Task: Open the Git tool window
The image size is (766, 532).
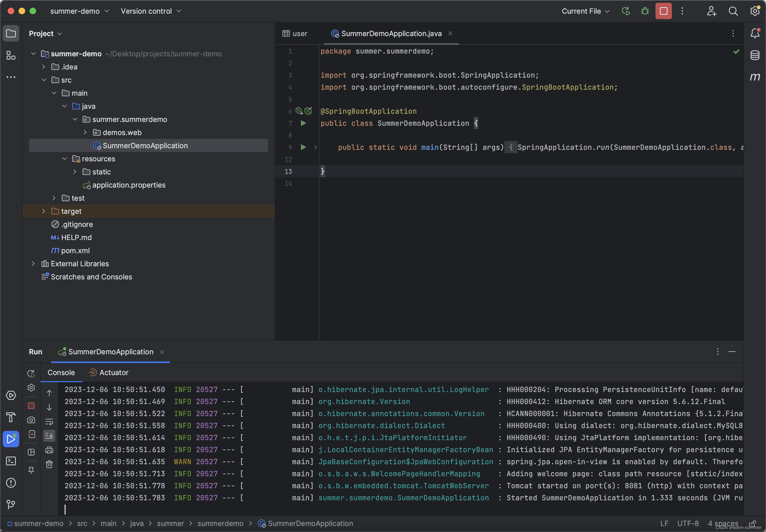Action: (x=11, y=504)
